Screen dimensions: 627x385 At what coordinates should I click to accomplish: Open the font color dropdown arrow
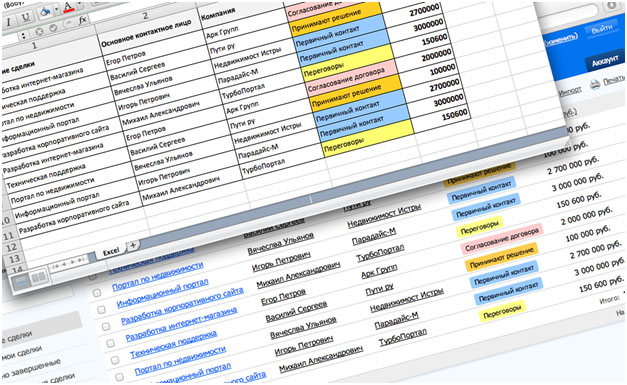coord(79,4)
